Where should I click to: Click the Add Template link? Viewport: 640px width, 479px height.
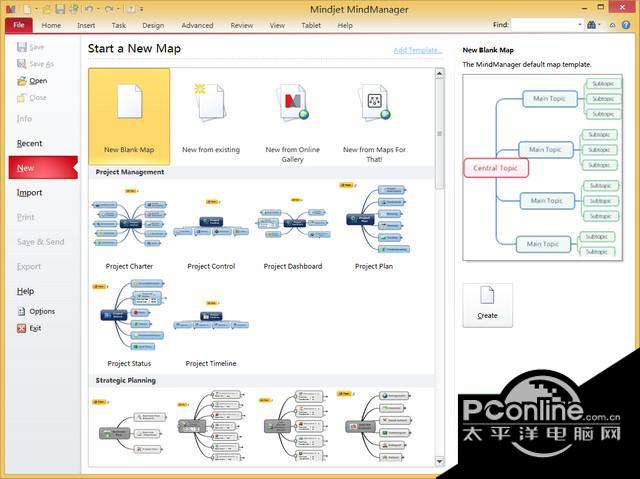pos(418,50)
